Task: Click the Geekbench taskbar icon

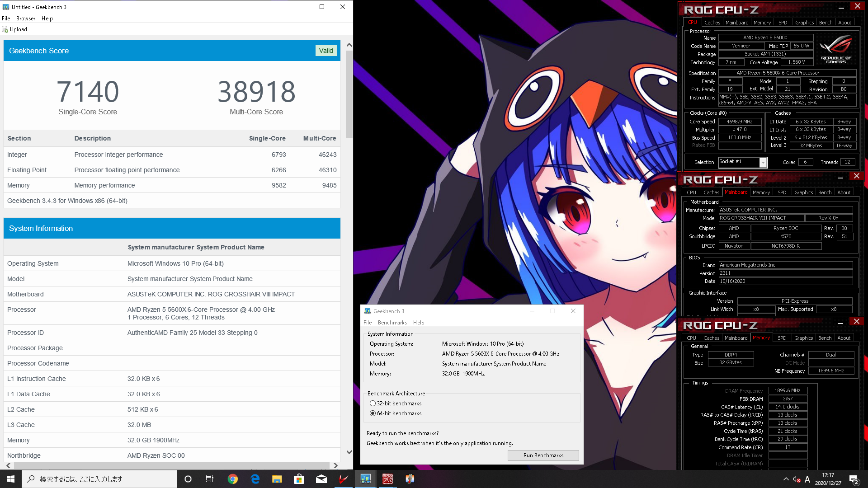Action: (366, 479)
